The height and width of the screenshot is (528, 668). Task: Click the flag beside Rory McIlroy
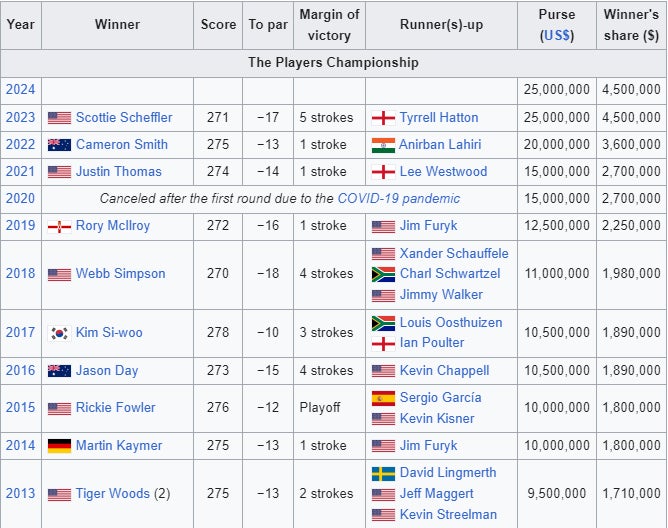click(59, 225)
